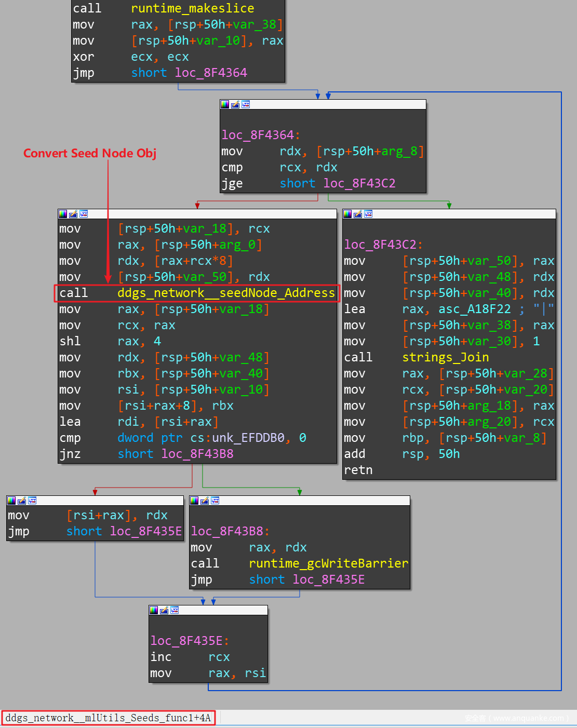Click the runtime_gcWriteBarrier function name

(x=328, y=563)
